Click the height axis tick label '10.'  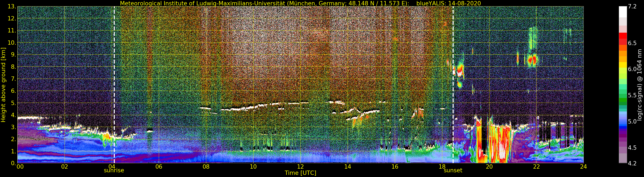click(x=12, y=43)
